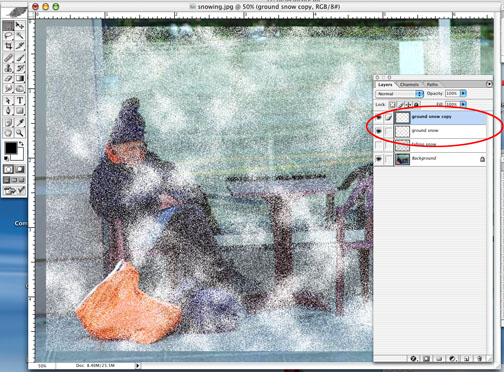Viewport: 504px width, 372px height.
Task: Click the Background layer thumbnail
Action: 402,159
